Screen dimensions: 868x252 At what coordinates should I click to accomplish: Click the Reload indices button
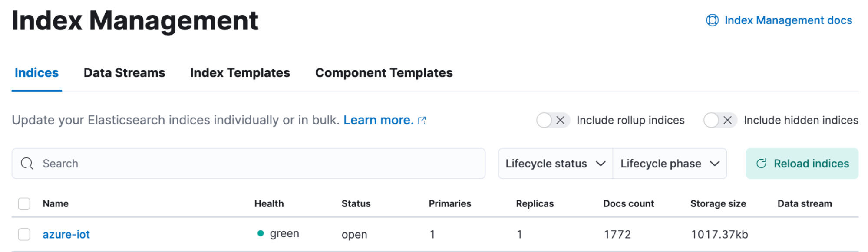(x=802, y=164)
